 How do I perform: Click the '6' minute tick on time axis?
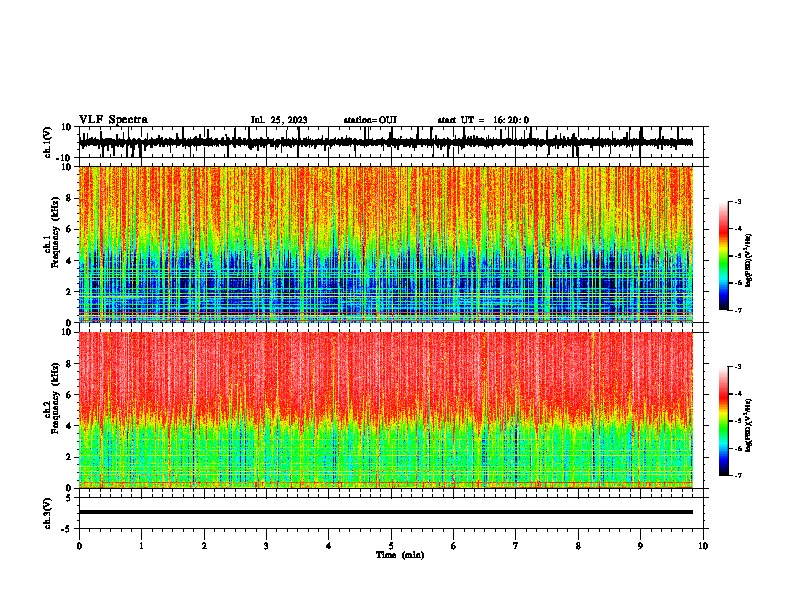(x=454, y=546)
